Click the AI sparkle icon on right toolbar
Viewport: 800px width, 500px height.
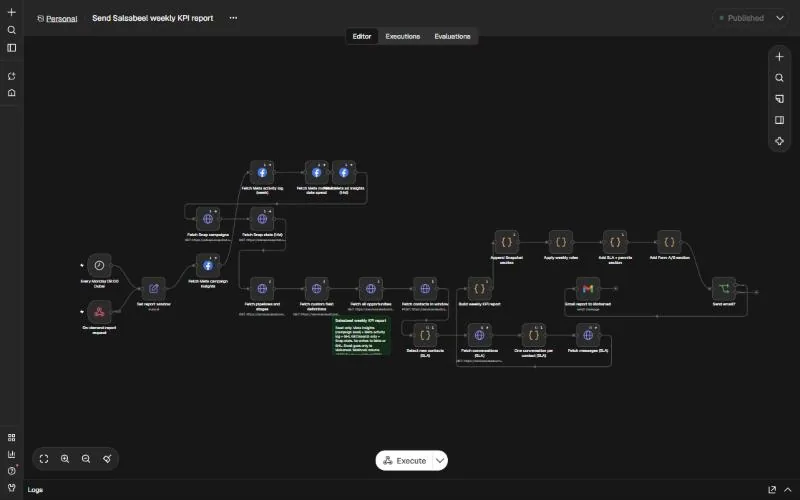(x=779, y=141)
